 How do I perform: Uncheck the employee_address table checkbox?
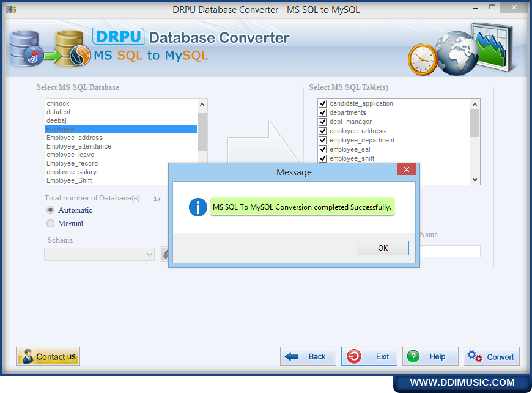[x=323, y=131]
